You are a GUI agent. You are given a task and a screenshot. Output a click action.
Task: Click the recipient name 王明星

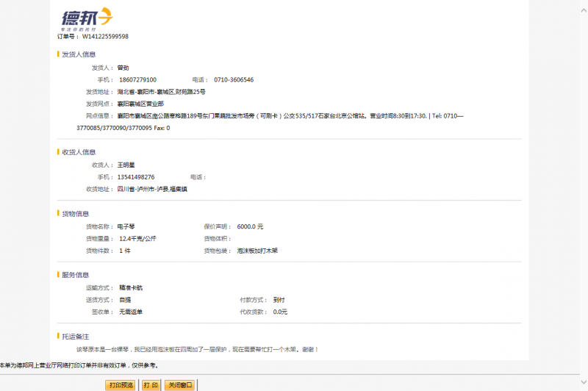coord(126,165)
